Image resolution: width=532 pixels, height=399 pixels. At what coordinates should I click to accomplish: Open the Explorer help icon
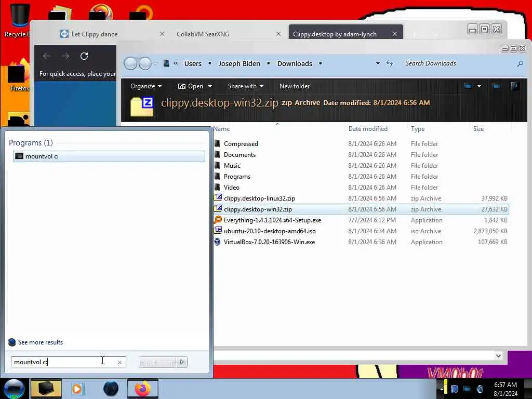(515, 86)
